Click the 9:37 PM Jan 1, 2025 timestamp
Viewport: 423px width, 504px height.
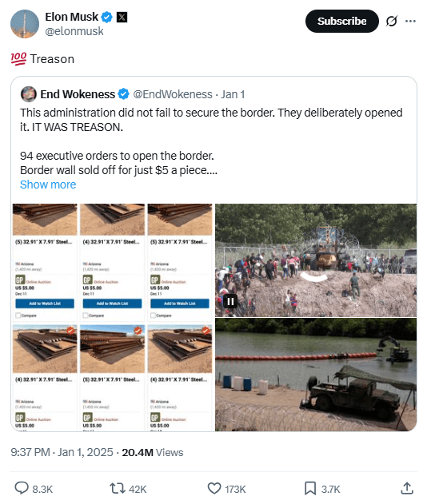coord(62,452)
